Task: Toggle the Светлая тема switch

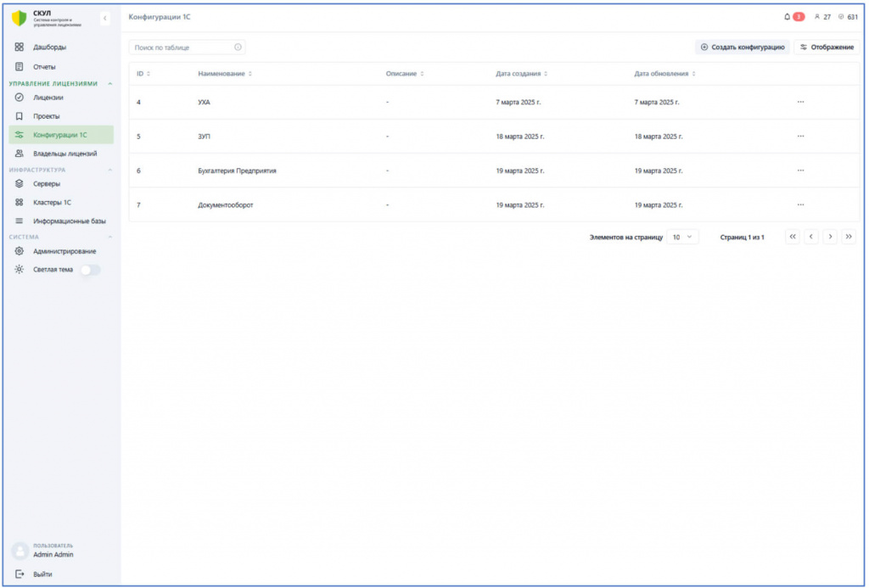Action: coord(90,270)
